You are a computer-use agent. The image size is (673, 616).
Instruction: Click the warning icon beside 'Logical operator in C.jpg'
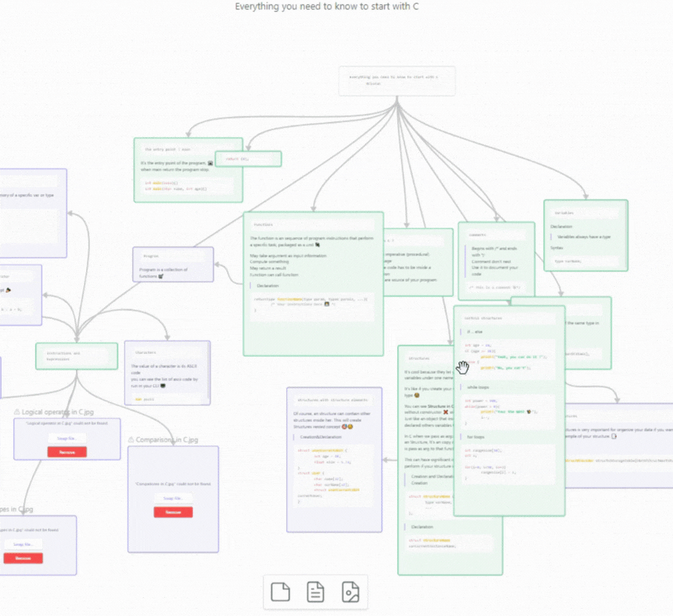(x=18, y=411)
